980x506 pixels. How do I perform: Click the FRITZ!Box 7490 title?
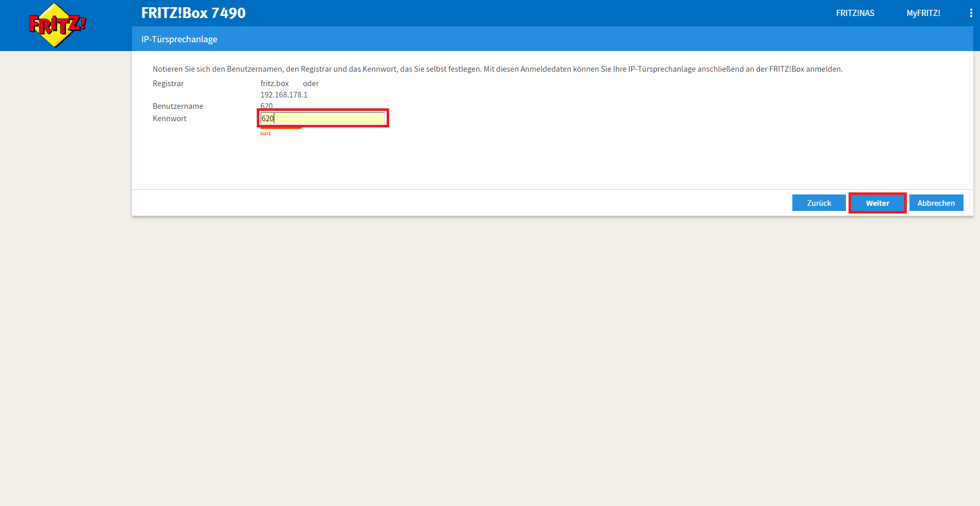[193, 13]
